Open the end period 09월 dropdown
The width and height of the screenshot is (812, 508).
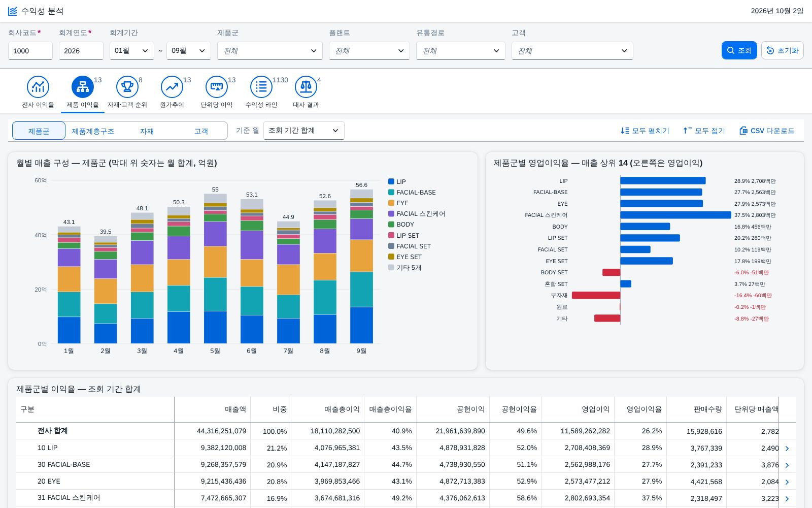coord(189,51)
